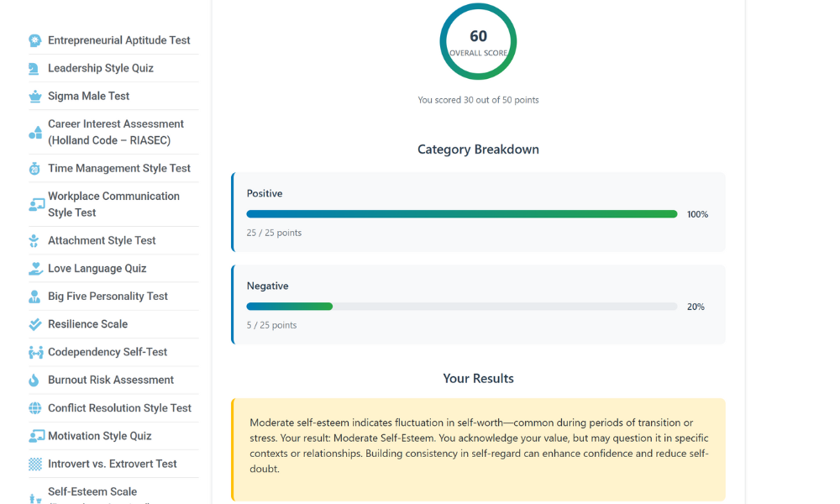840x504 pixels.
Task: Click the 60 overall score circle
Action: [x=478, y=40]
